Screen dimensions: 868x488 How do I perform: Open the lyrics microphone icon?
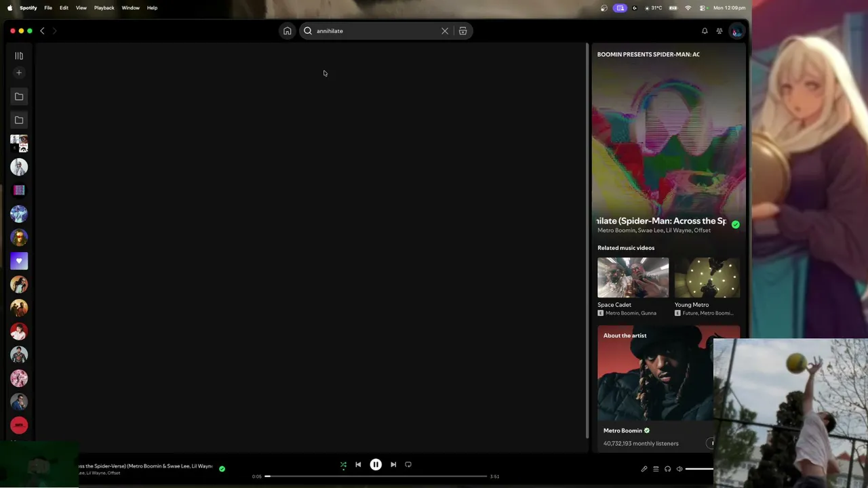point(644,469)
